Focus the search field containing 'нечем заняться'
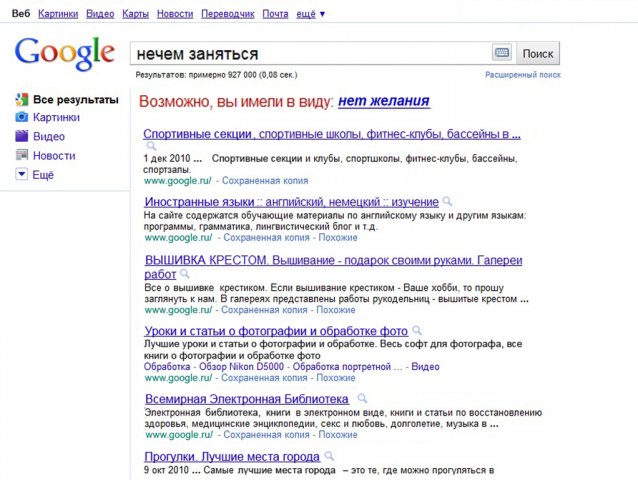 tap(311, 53)
